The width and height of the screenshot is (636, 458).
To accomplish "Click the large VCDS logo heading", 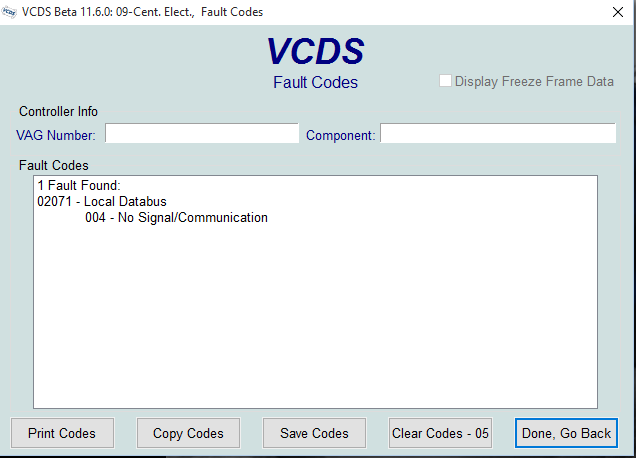I will (316, 51).
